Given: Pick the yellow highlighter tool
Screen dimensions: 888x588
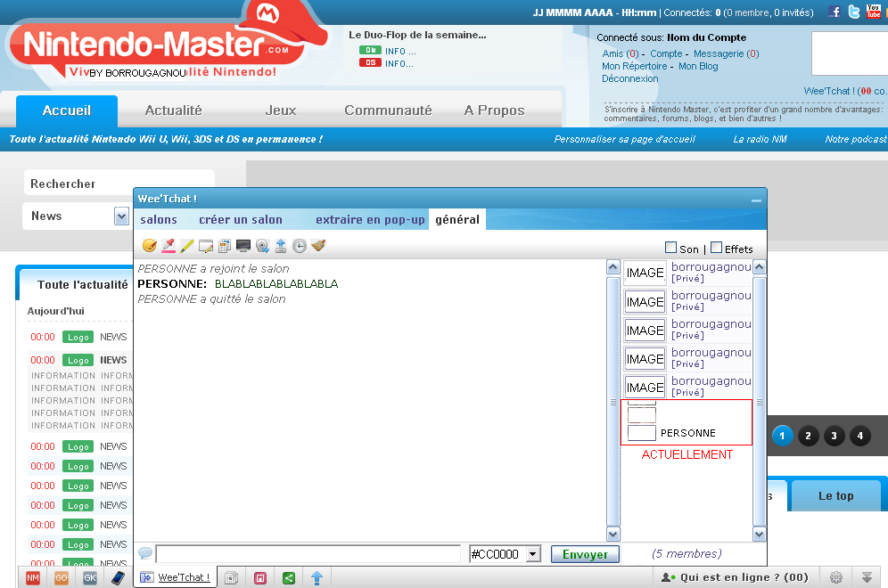Looking at the screenshot, I should click(187, 246).
